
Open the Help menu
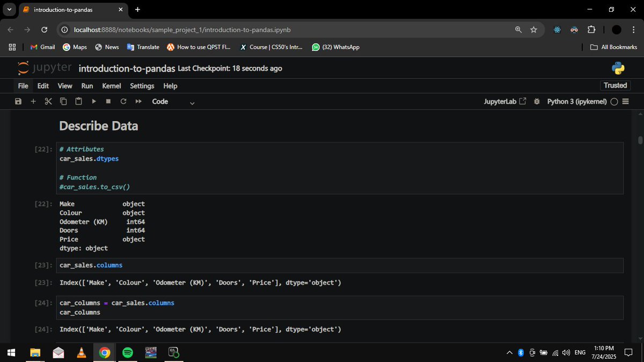(x=170, y=86)
